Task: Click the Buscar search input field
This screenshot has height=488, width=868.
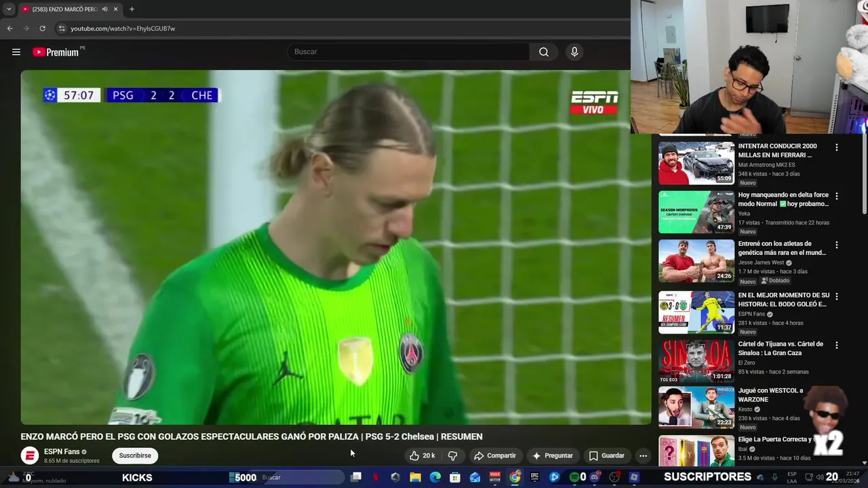Action: click(x=409, y=52)
